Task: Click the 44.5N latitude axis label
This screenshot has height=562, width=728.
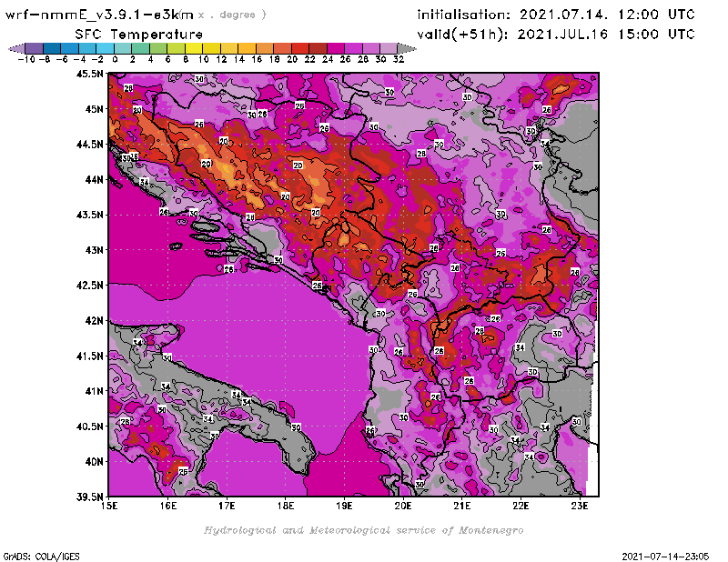Action: point(89,145)
